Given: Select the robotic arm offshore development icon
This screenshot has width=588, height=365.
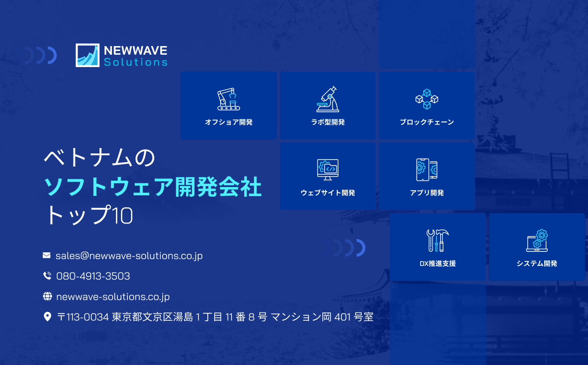Looking at the screenshot, I should pyautogui.click(x=229, y=98).
